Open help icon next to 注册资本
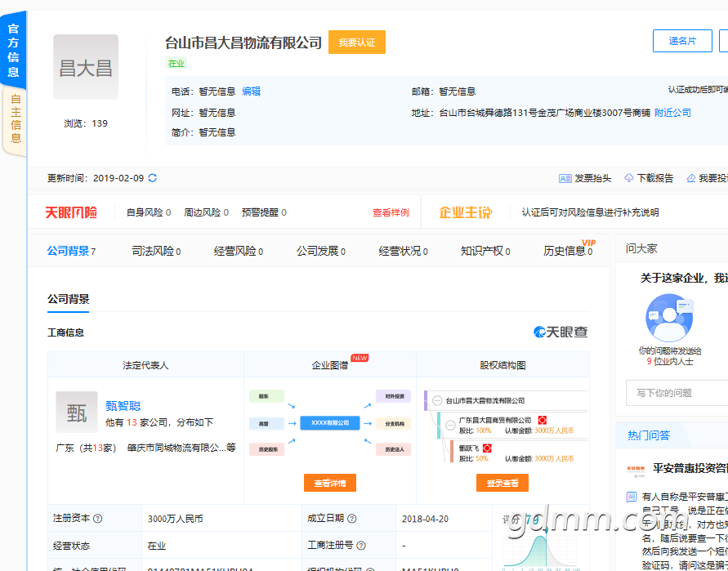728x571 pixels. 97,519
